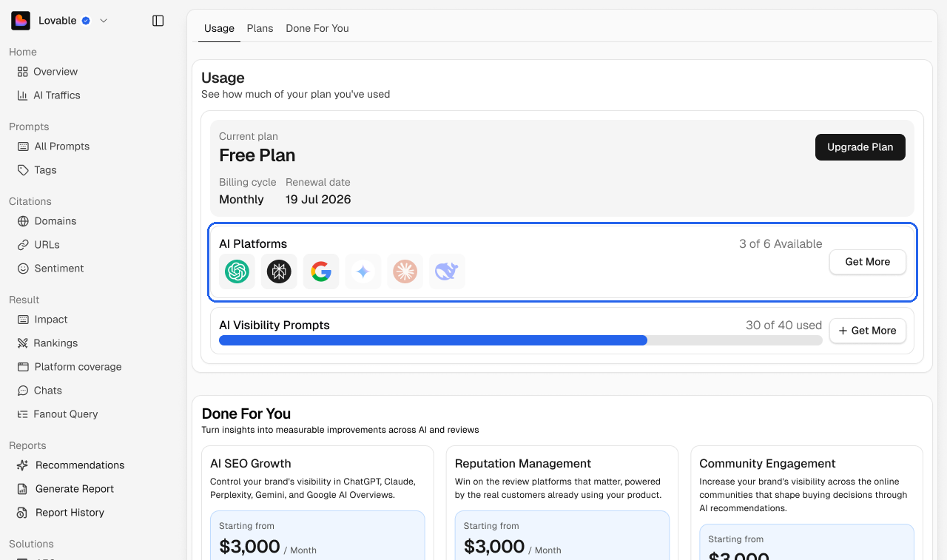Select the Perplexity platform icon
Image resolution: width=947 pixels, height=560 pixels.
[279, 271]
